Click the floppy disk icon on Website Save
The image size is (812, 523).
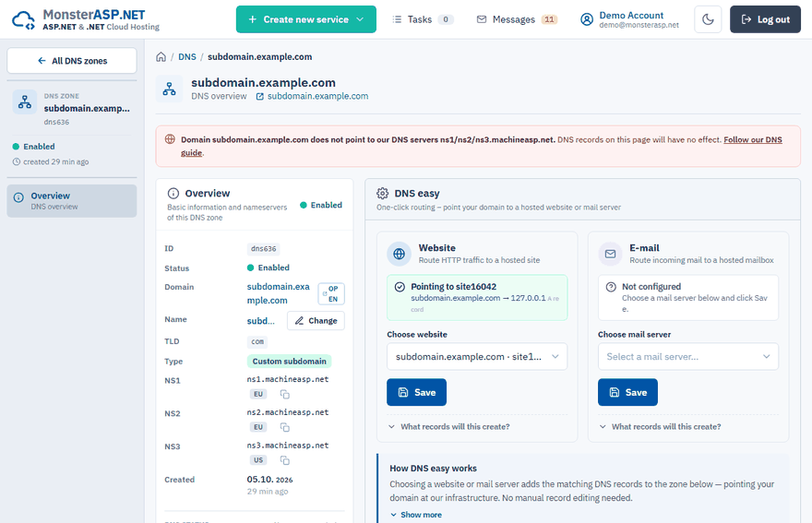[403, 393]
